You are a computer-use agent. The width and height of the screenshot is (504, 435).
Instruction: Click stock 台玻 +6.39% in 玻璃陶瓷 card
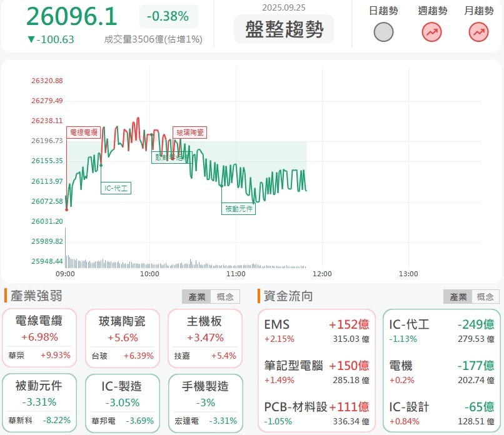[123, 356]
